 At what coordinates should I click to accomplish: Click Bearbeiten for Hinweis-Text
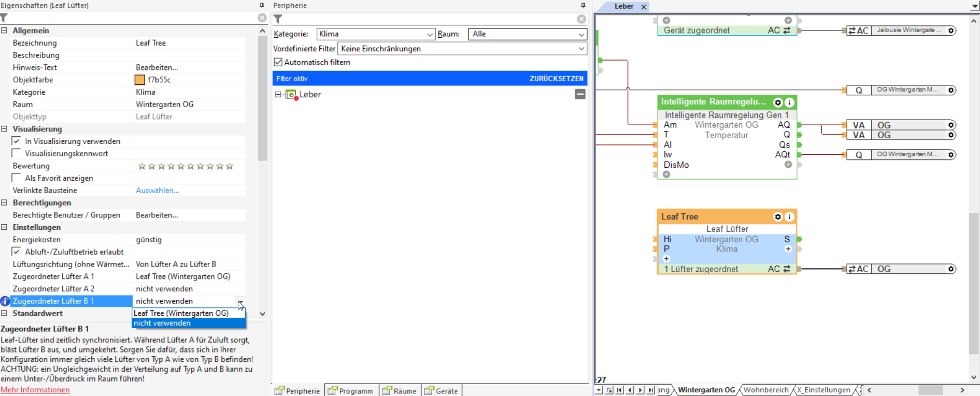(x=157, y=67)
